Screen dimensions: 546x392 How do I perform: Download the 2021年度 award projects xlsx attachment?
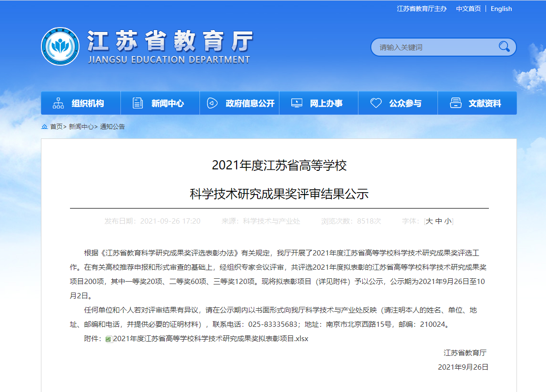pyautogui.click(x=211, y=339)
